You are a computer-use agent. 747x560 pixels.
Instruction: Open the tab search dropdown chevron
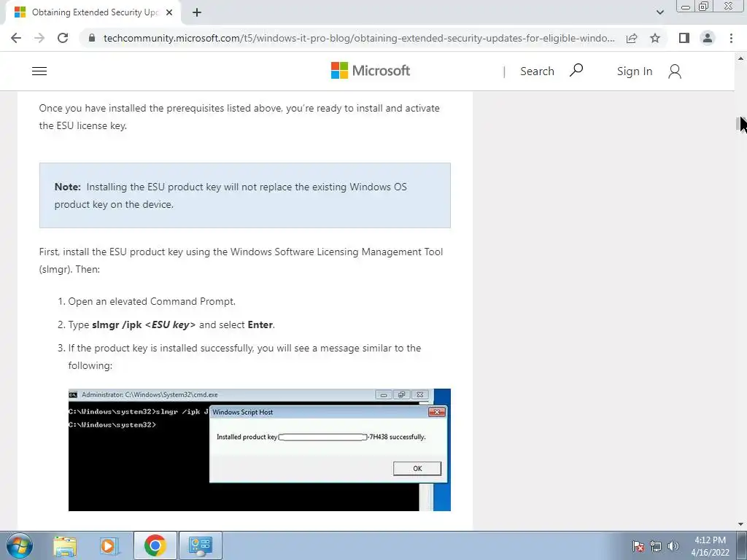click(659, 12)
